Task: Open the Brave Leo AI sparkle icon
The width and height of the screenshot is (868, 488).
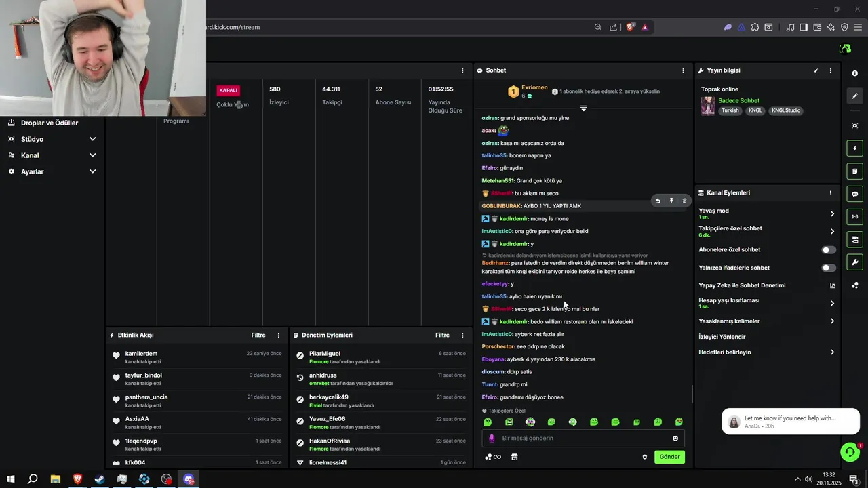Action: (x=831, y=27)
